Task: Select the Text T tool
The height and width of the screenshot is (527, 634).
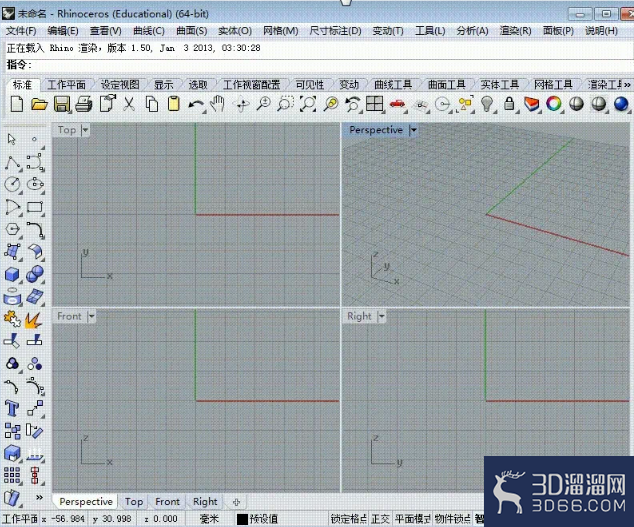Action: coord(12,408)
